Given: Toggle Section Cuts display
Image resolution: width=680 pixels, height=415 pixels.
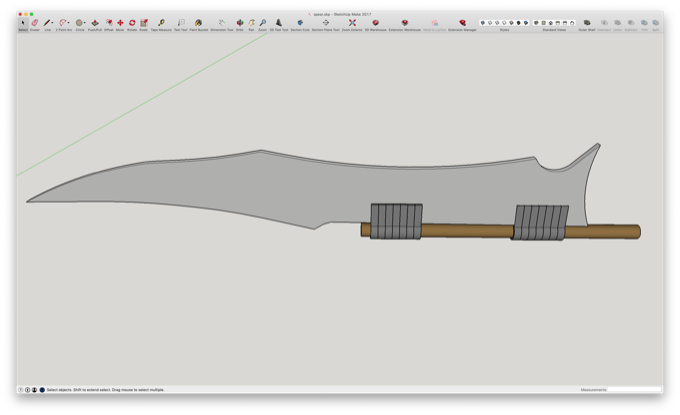Looking at the screenshot, I should [x=300, y=23].
